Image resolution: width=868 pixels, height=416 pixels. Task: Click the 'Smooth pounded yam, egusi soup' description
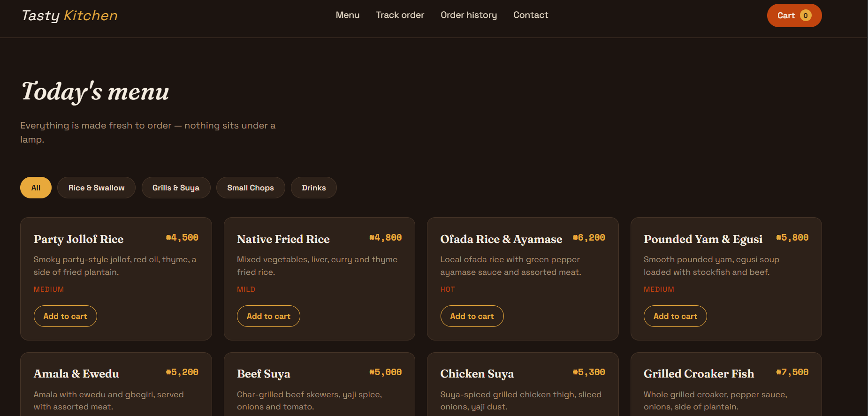(711, 266)
